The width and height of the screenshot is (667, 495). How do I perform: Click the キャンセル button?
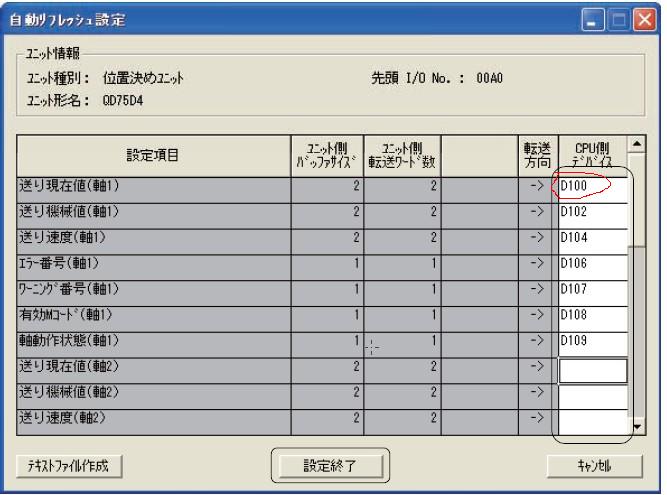(x=594, y=466)
